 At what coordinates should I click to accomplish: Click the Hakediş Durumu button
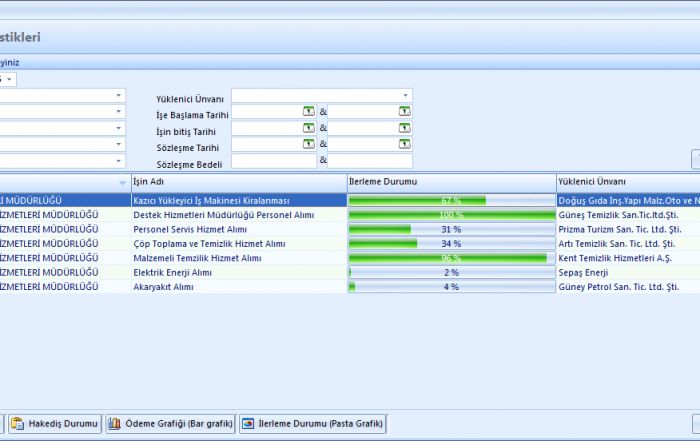57,424
